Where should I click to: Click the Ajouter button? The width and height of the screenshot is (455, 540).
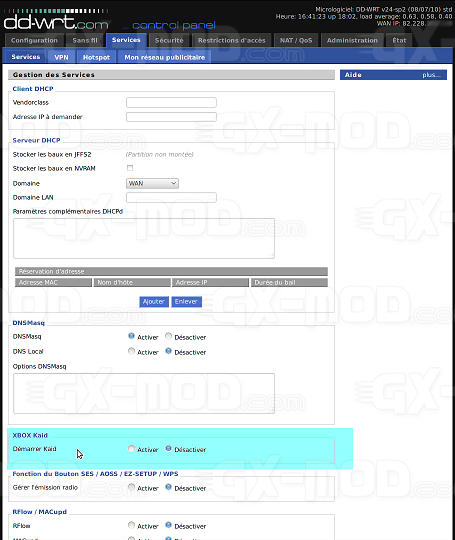154,302
